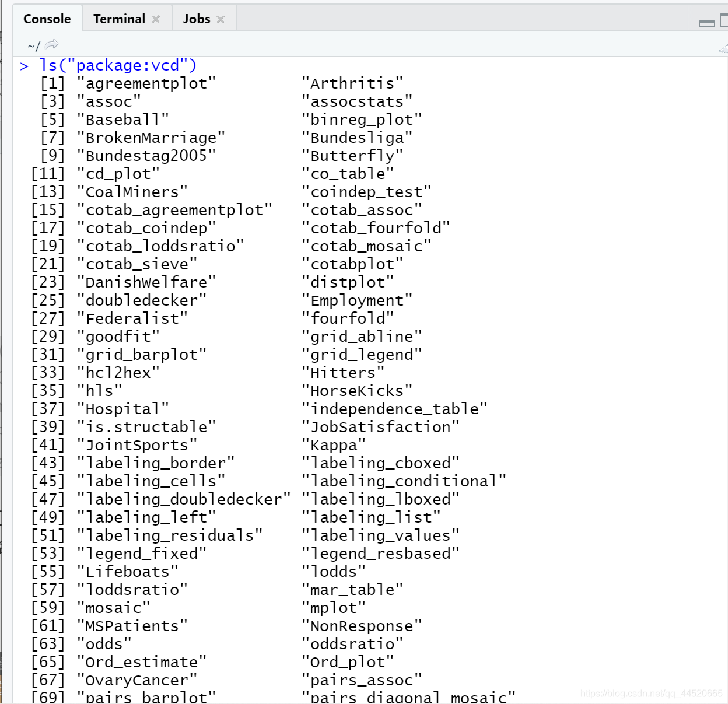Click the "independence_table" output entry
The height and width of the screenshot is (704, 728).
tap(394, 409)
